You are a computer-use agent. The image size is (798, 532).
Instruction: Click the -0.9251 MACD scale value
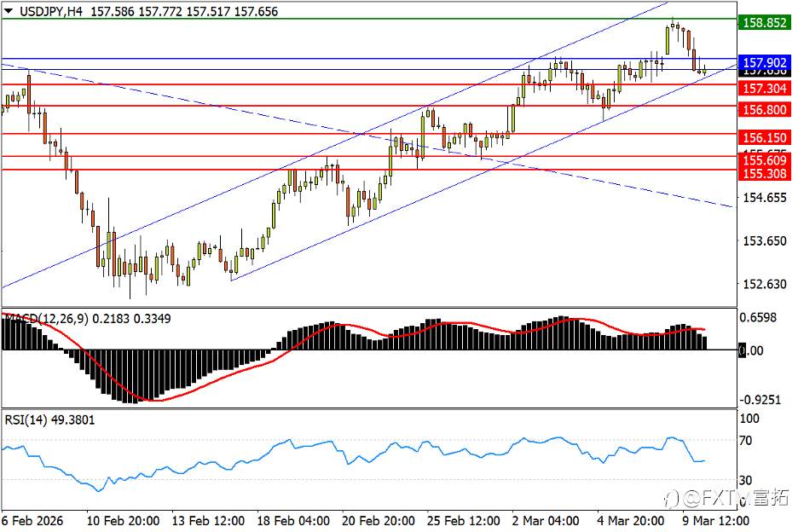tap(760, 400)
